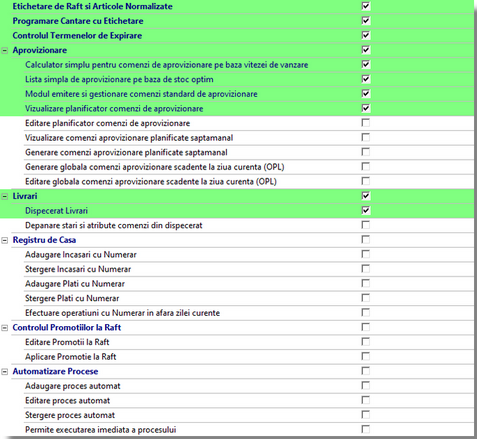This screenshot has width=477, height=439.
Task: Enable Stergere proces automat checkbox
Action: 366,415
